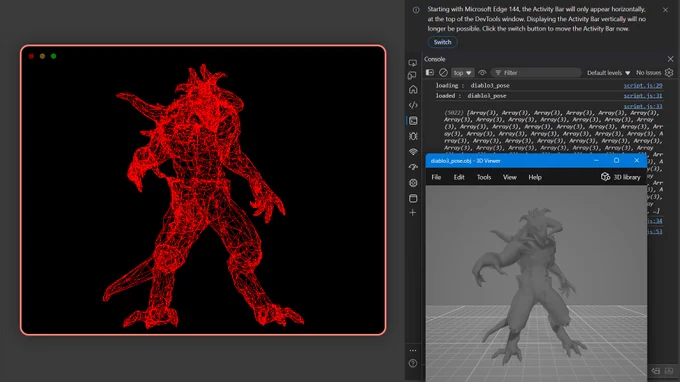Viewport: 680px width, 382px height.
Task: Open Tools menu in 3D Viewer
Action: pyautogui.click(x=484, y=177)
